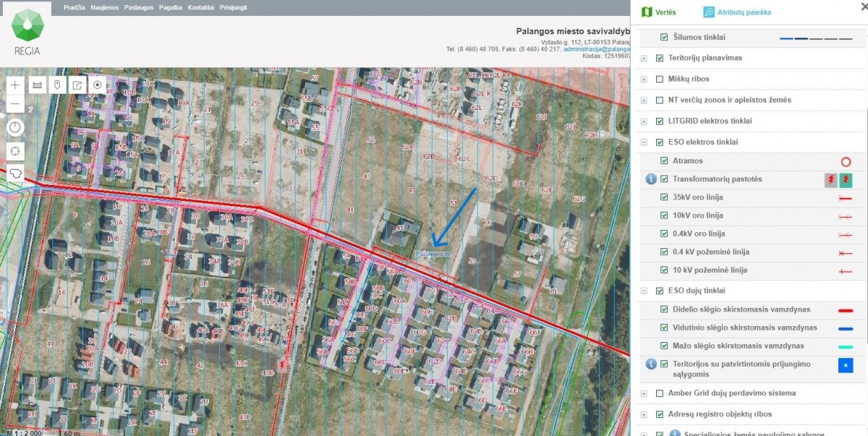
Task: Expand the Teritorijų planavimas layer group
Action: (644, 59)
